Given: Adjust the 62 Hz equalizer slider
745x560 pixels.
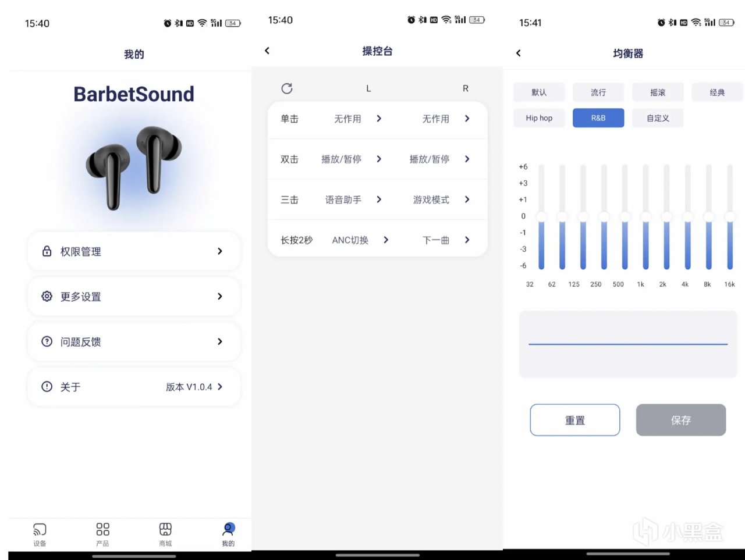Looking at the screenshot, I should (562, 217).
